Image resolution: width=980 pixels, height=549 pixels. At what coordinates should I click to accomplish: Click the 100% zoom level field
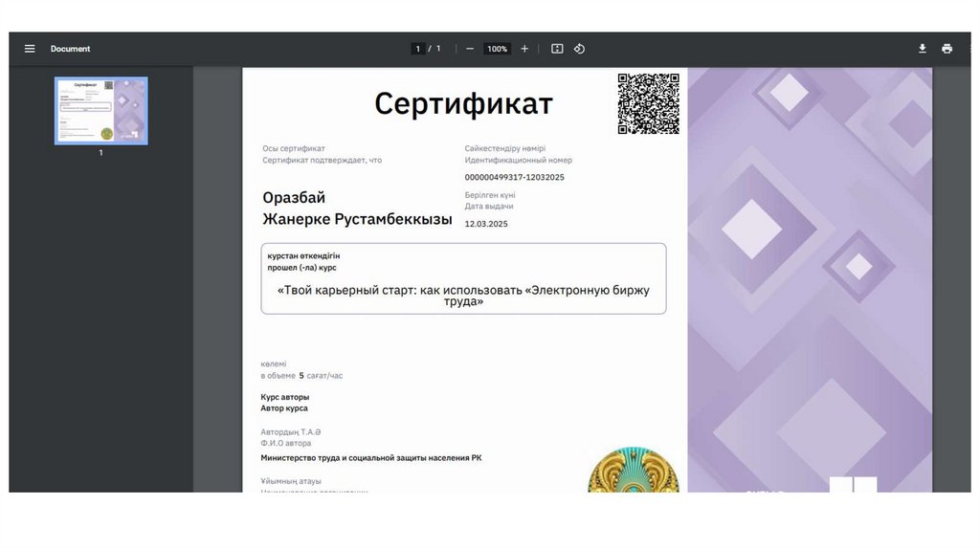498,49
